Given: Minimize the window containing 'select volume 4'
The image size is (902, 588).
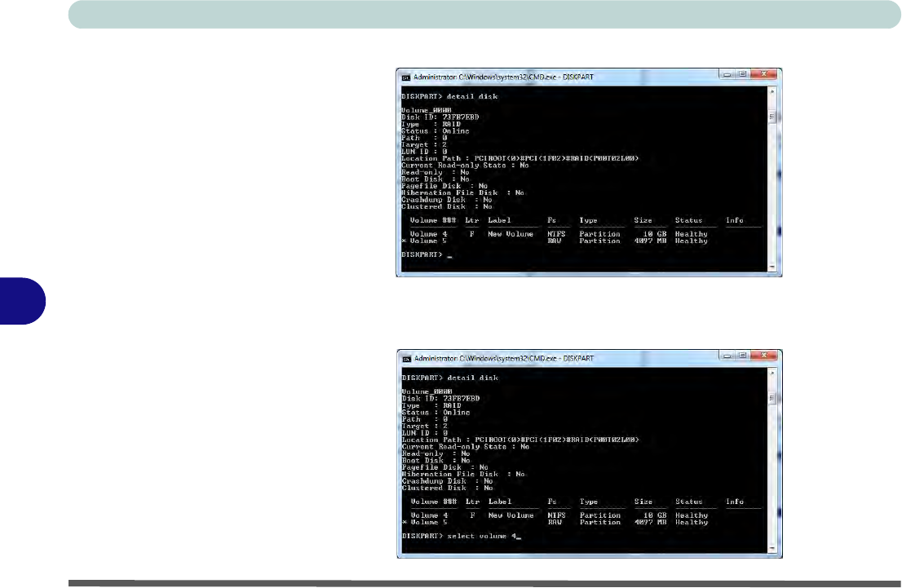Looking at the screenshot, I should click(727, 356).
